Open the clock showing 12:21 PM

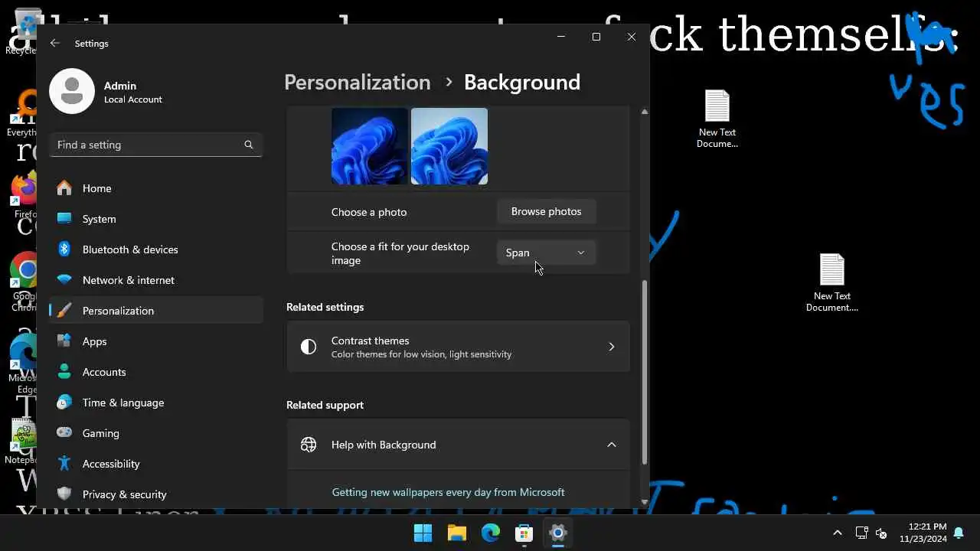click(x=923, y=533)
